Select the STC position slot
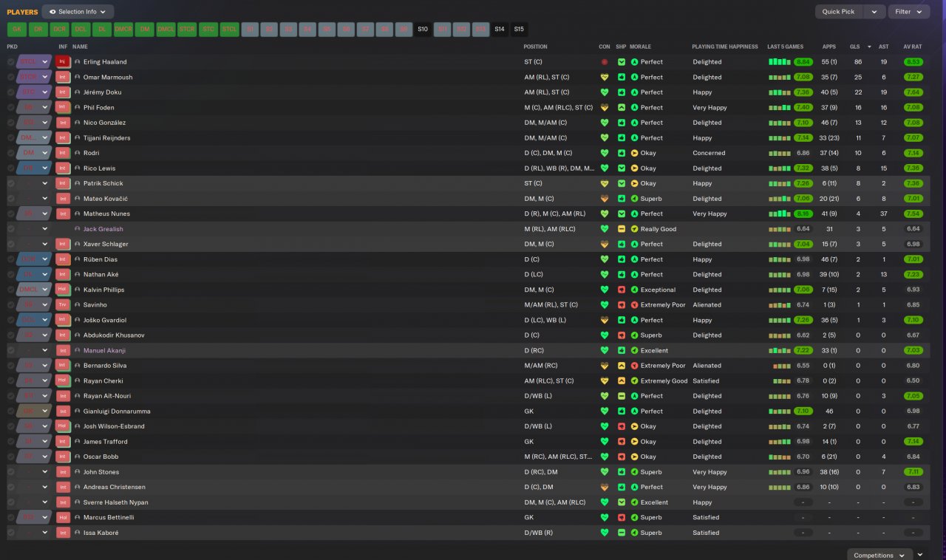 click(x=209, y=30)
